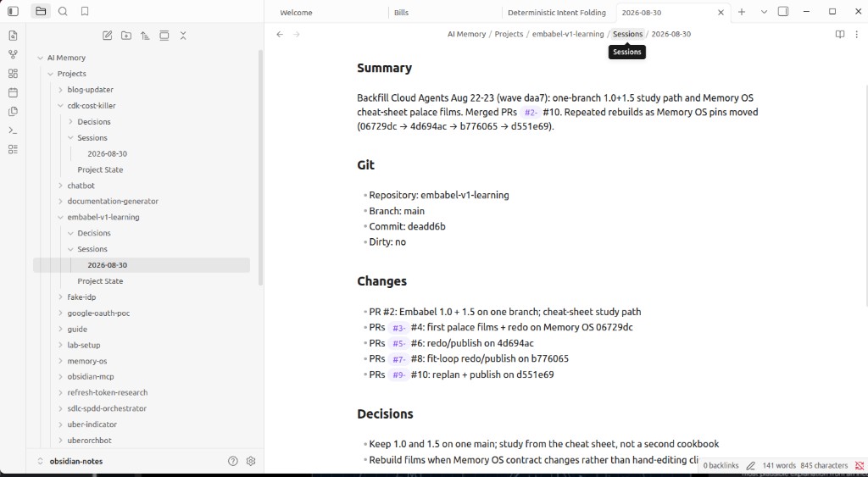Open vault settings gear
Viewport: 868px width, 477px height.
(x=251, y=461)
